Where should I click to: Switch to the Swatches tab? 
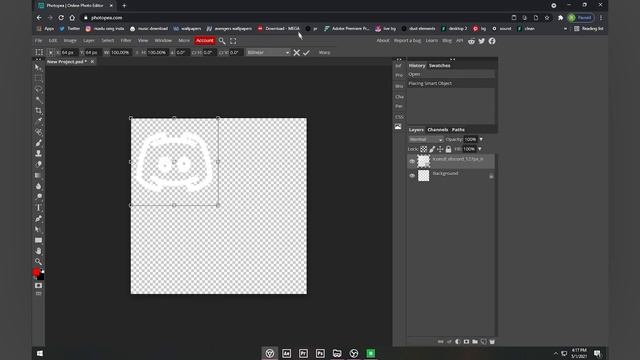440,66
